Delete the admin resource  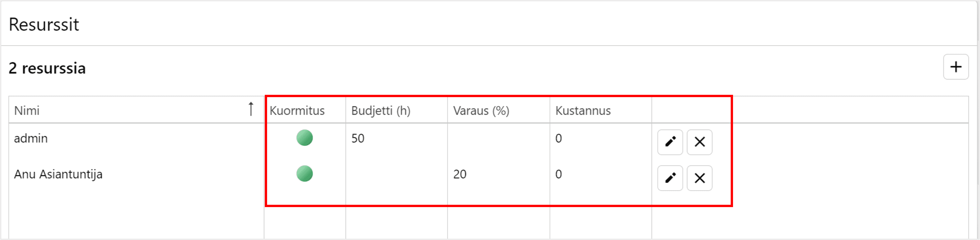pos(699,142)
